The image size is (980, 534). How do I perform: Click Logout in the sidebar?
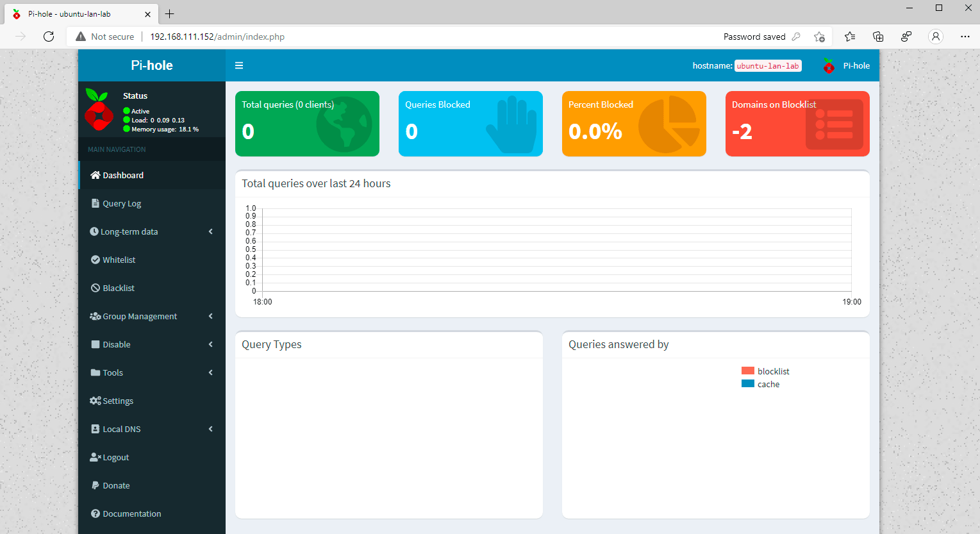click(x=115, y=457)
